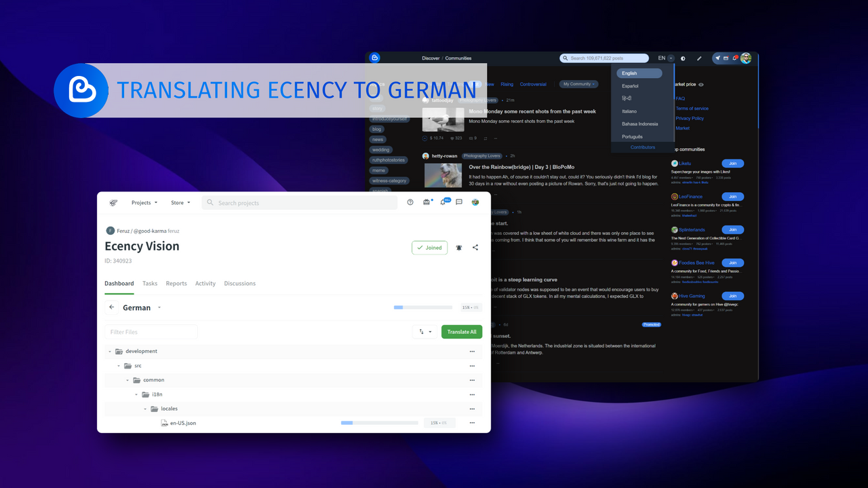This screenshot has height=488, width=868.
Task: Click the Ecency paper-plane icon
Action: (717, 58)
